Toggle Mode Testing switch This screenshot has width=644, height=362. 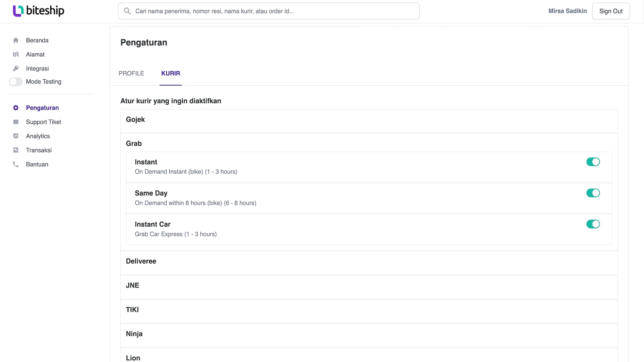(16, 82)
